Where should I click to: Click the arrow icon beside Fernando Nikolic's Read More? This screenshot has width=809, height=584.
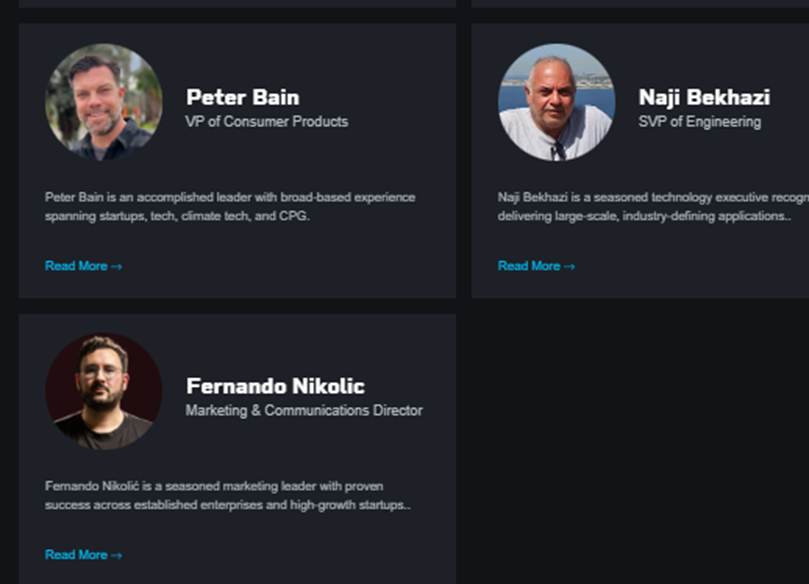point(117,556)
